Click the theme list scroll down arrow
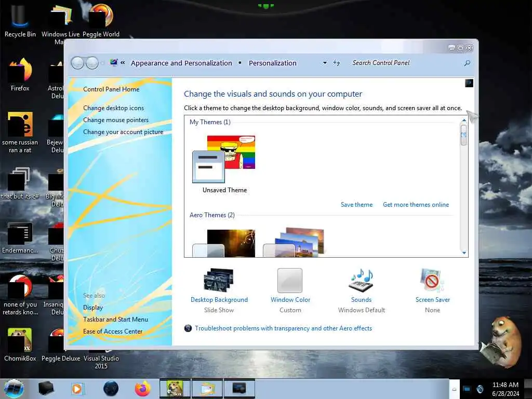Viewport: 532px width, 399px height. pyautogui.click(x=464, y=253)
